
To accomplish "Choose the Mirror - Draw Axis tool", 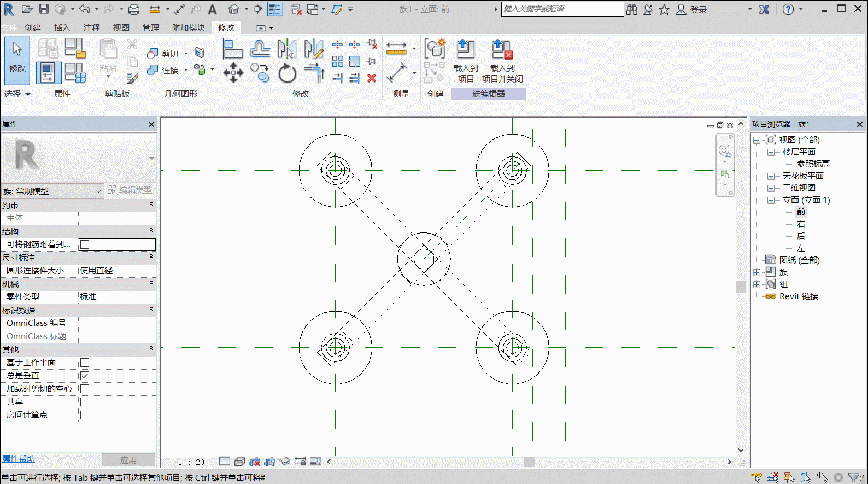I will point(314,49).
